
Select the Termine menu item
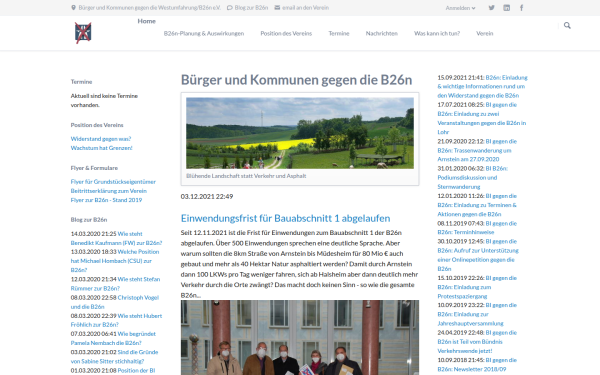tap(339, 33)
